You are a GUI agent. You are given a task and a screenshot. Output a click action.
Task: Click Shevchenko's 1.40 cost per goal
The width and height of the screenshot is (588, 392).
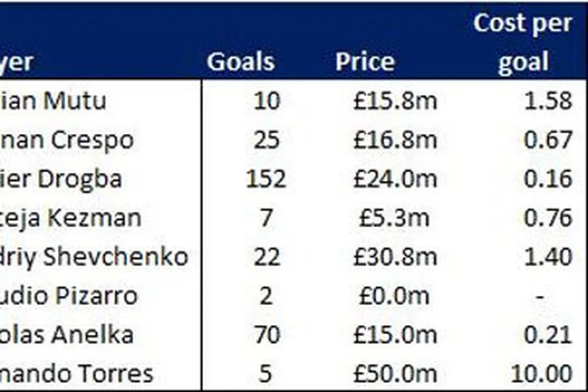click(x=547, y=257)
